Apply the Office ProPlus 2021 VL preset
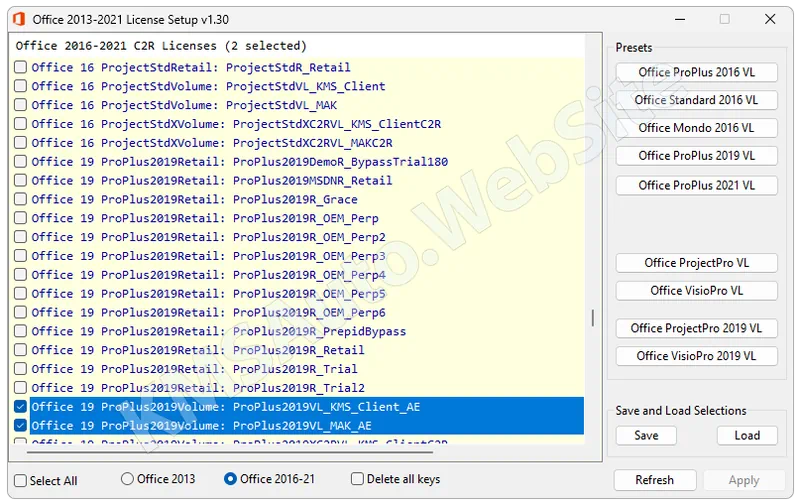800x504 pixels. pos(696,185)
